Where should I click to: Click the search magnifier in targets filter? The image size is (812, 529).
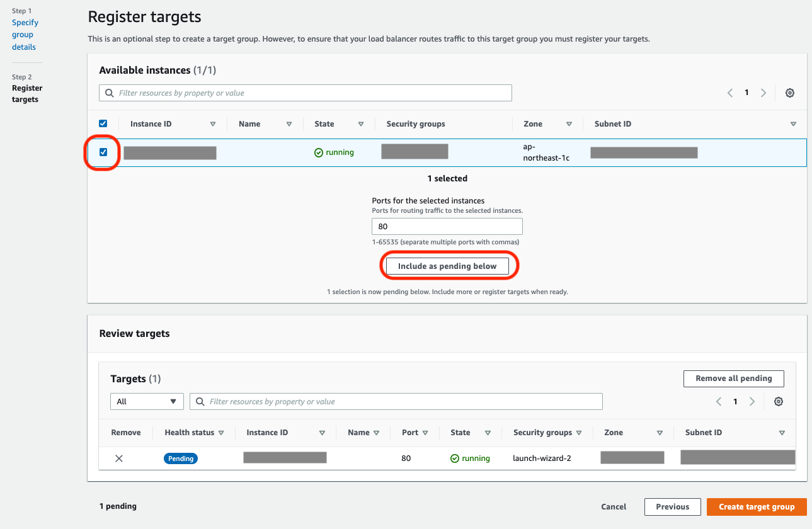[200, 401]
